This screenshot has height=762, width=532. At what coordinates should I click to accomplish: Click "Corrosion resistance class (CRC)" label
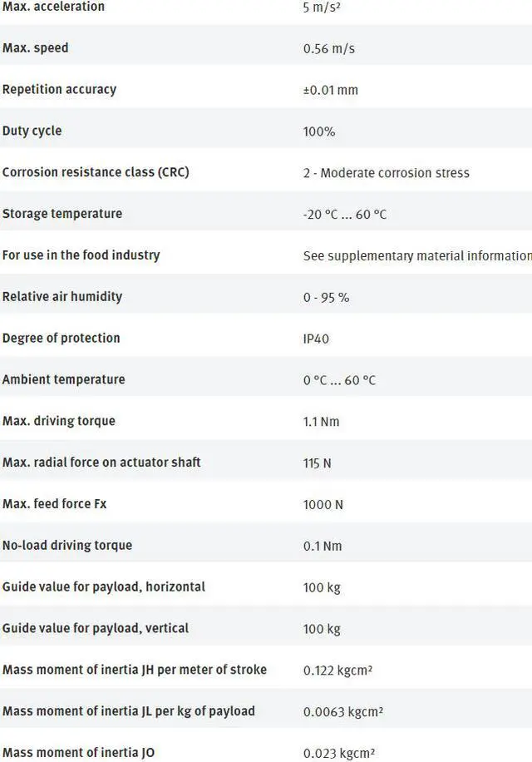[96, 172]
